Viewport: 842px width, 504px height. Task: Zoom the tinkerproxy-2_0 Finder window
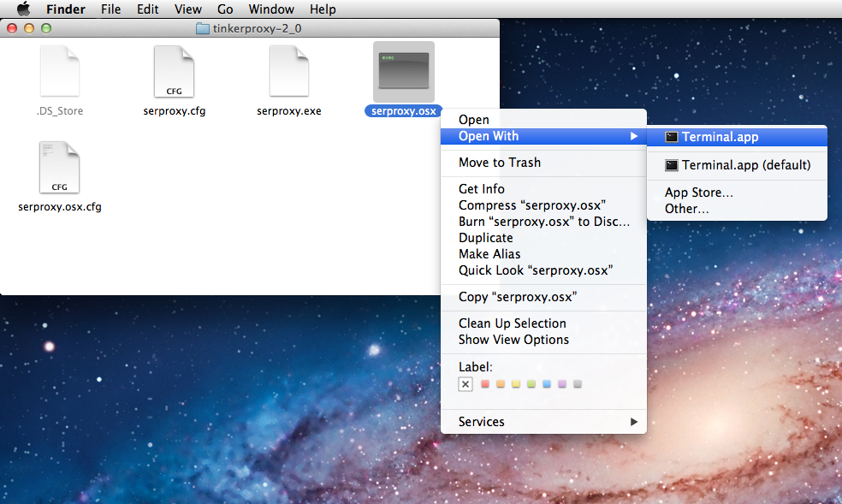coord(46,28)
